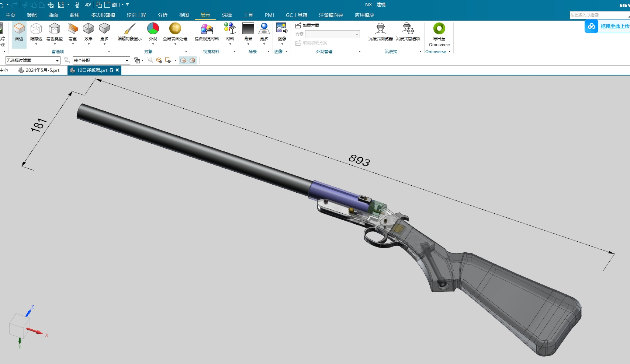The height and width of the screenshot is (364, 630).
Task: Launch the 沉浸式浏览器 VR headset icon
Action: click(381, 29)
